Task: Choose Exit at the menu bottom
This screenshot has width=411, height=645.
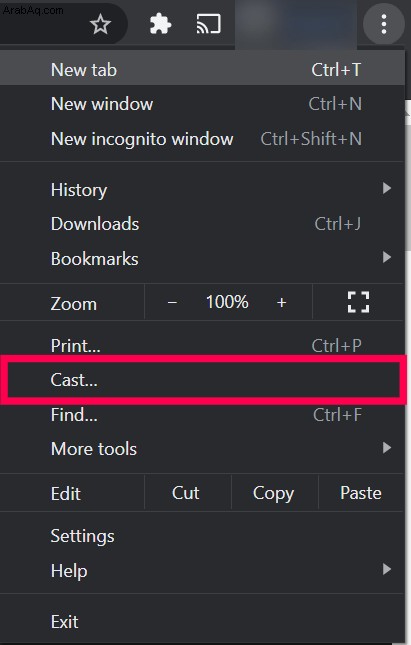Action: (202, 622)
